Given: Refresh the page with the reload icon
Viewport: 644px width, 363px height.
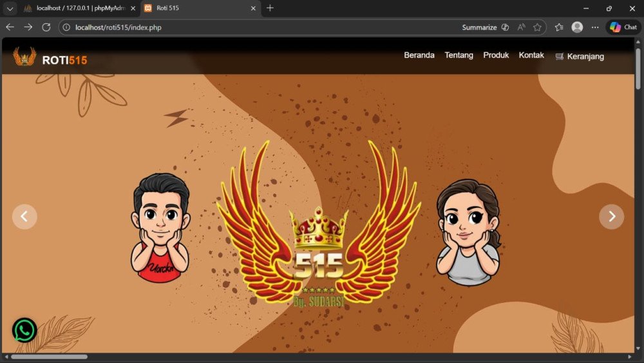Looking at the screenshot, I should click(46, 27).
